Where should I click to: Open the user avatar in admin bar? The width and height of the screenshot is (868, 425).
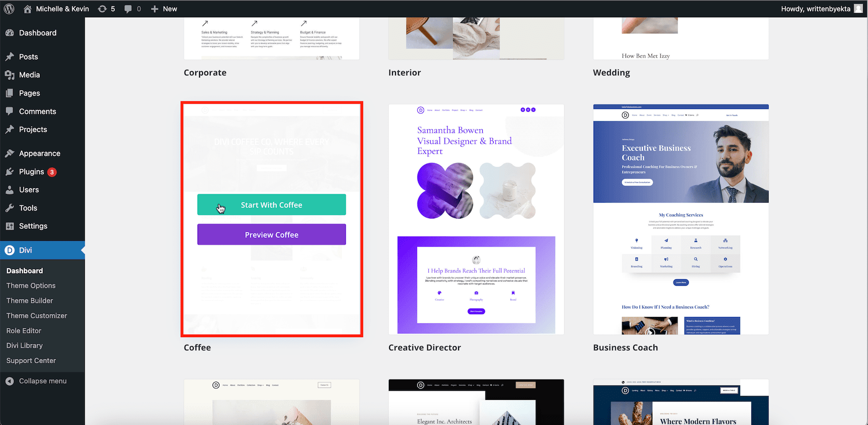[858, 9]
